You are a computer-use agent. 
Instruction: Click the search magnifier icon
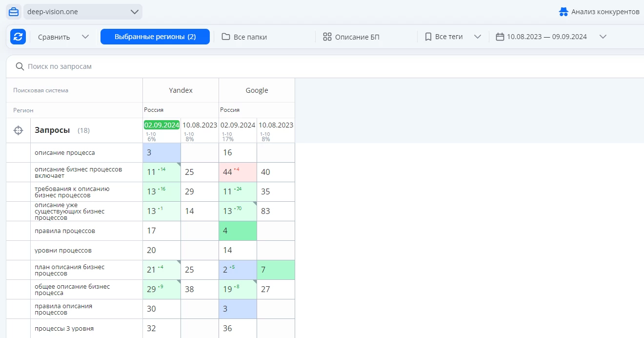click(20, 66)
